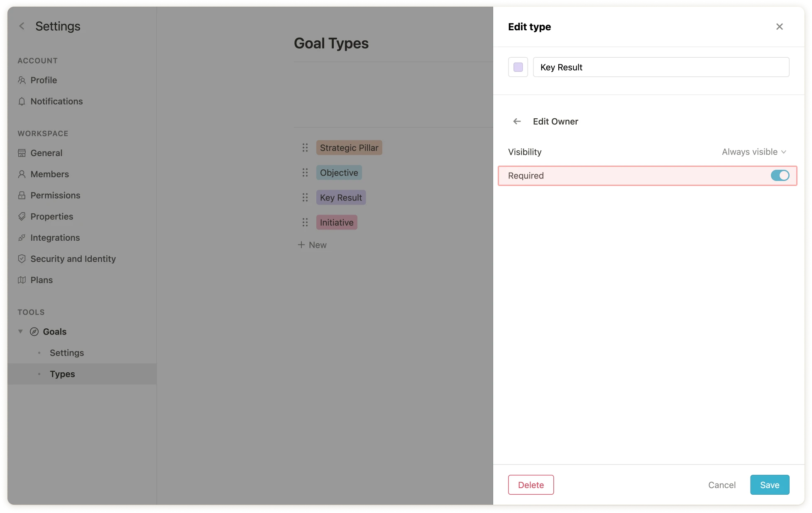
Task: Click the Key Result name field
Action: click(660, 67)
